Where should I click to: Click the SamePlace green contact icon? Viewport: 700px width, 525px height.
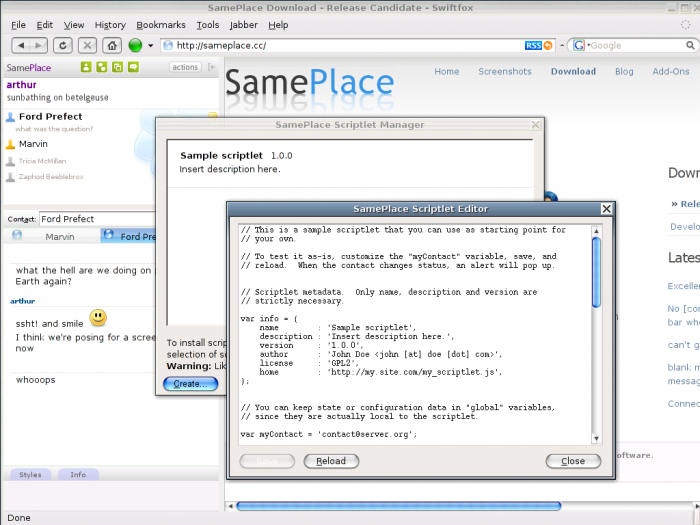point(86,67)
